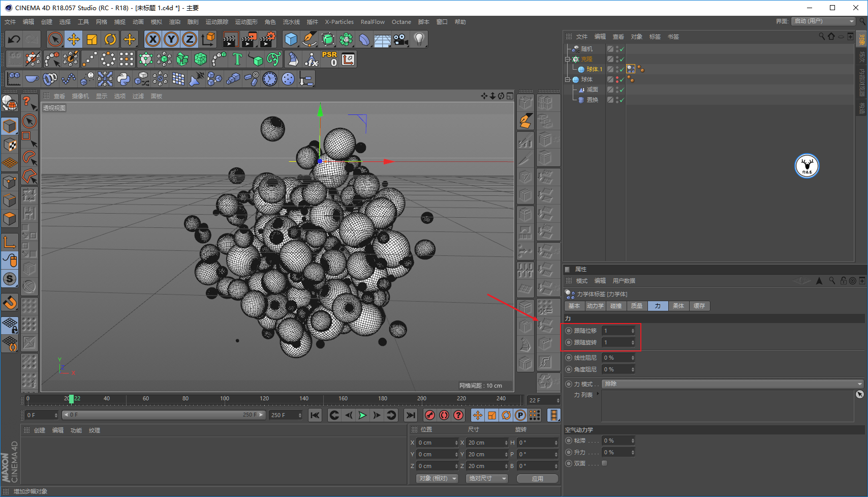
Task: Toggle the 跟随位移 animation radio dot
Action: 569,331
